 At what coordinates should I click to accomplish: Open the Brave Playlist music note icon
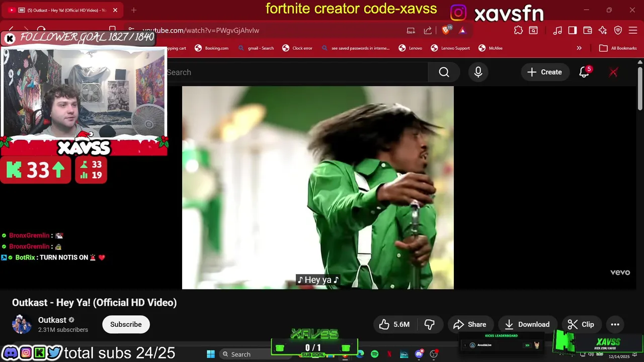click(x=557, y=30)
